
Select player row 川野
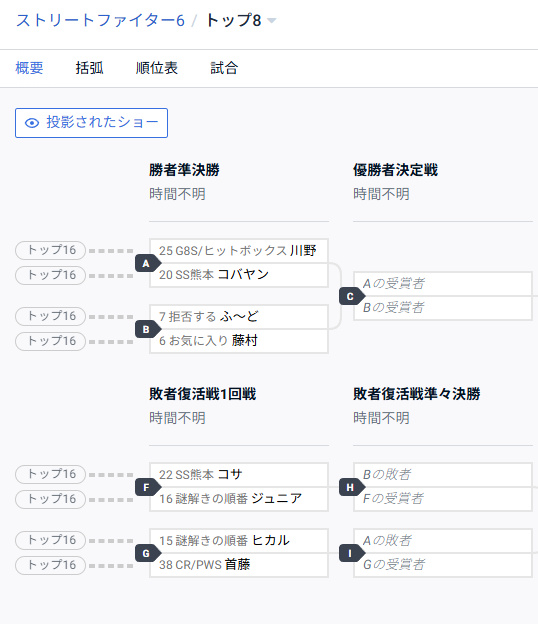[239, 251]
